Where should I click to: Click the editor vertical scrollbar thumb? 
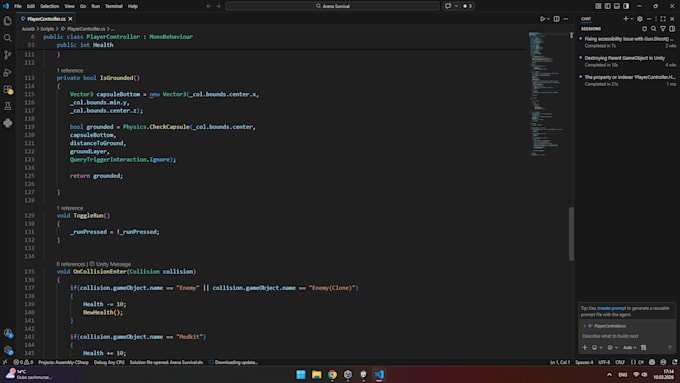571,234
